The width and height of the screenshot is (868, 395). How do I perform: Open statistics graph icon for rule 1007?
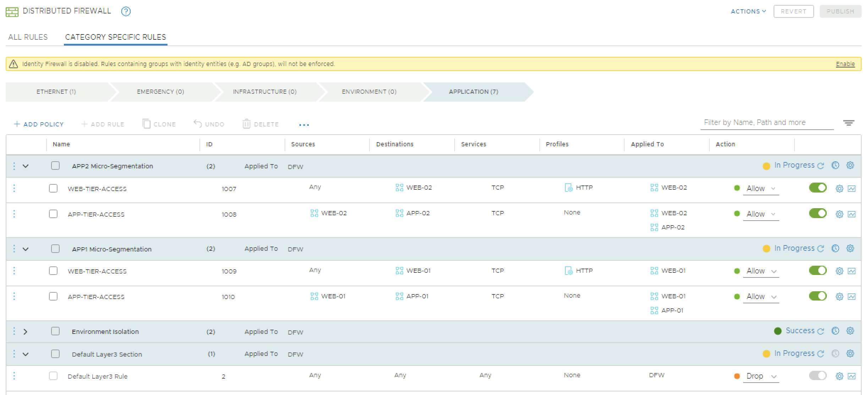(852, 189)
